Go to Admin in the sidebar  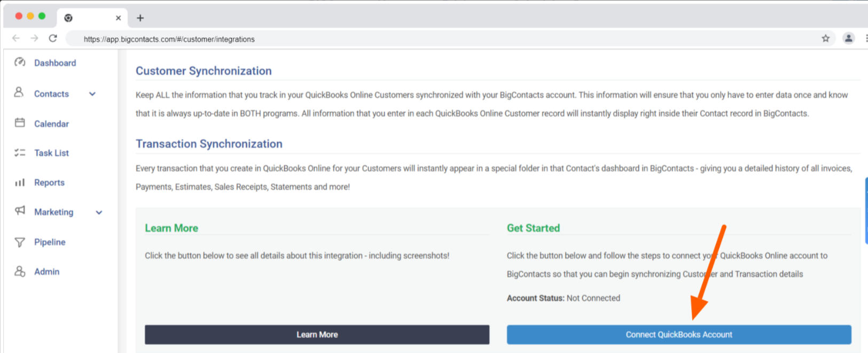pyautogui.click(x=46, y=271)
